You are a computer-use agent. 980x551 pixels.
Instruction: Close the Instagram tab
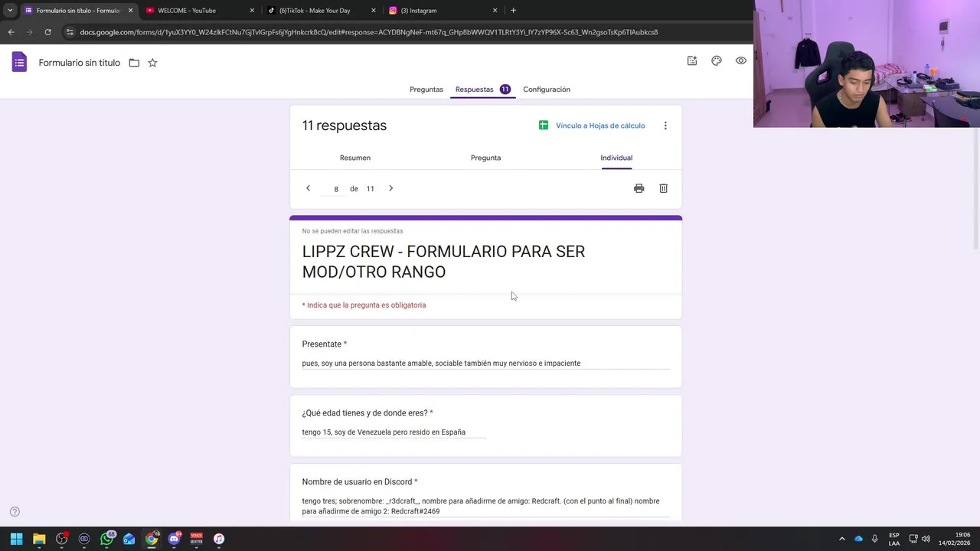point(495,11)
